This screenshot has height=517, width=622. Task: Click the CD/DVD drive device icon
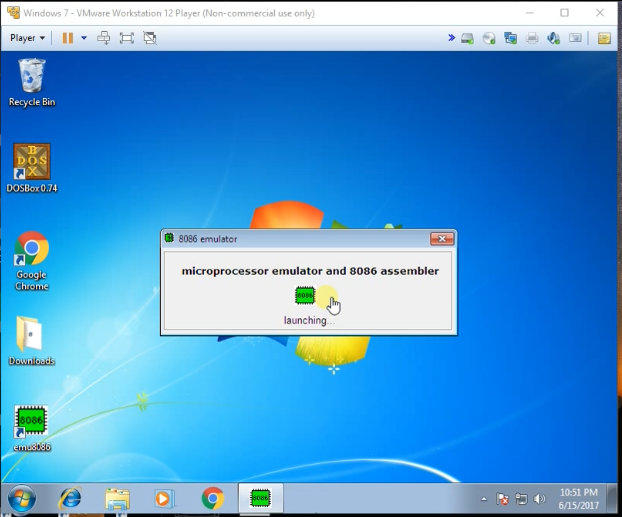489,38
